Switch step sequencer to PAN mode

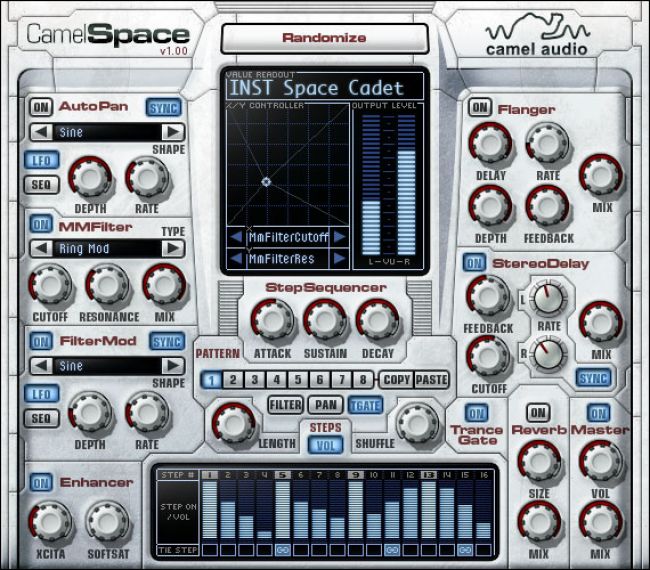pyautogui.click(x=324, y=404)
